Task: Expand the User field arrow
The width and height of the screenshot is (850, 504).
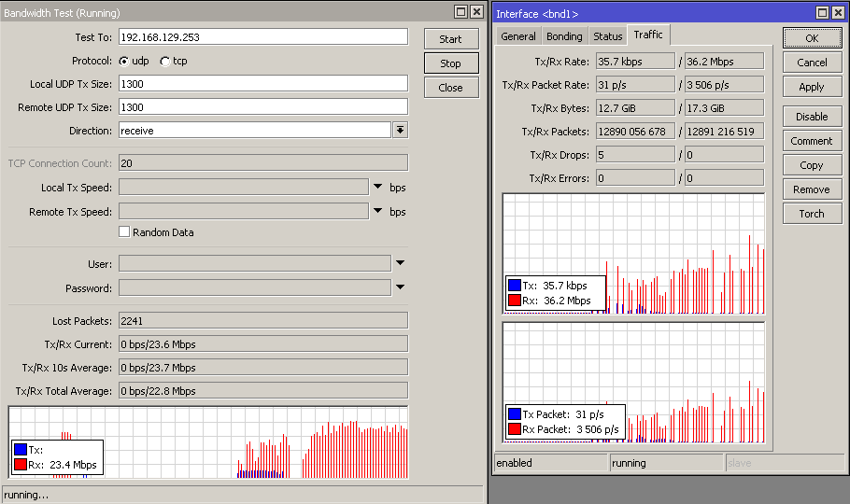Action: (x=400, y=263)
